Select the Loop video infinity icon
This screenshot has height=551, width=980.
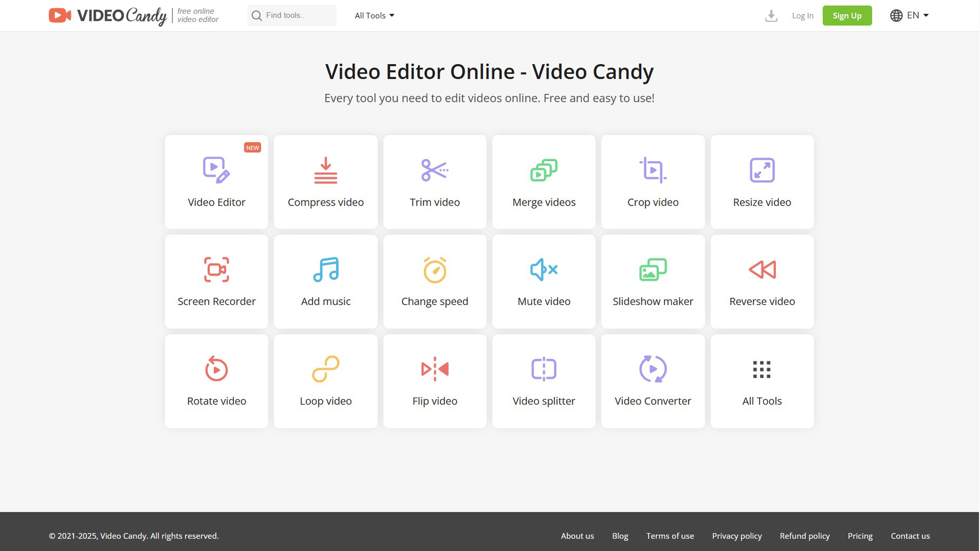tap(326, 369)
